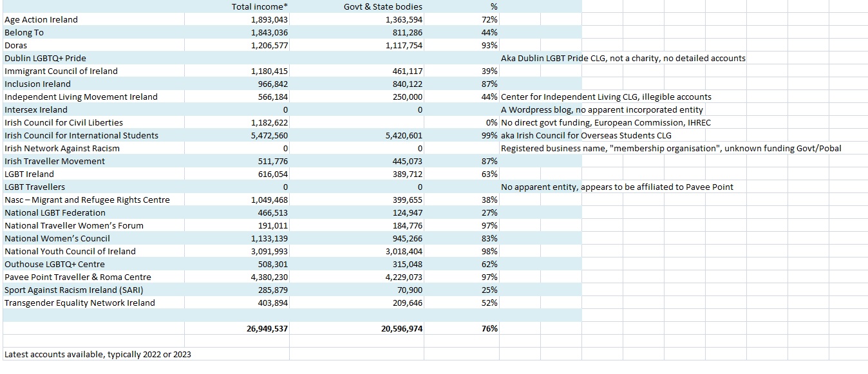Select 'Irish Council for Civil Liberties' cell
The width and height of the screenshot is (868, 374).
93,122
